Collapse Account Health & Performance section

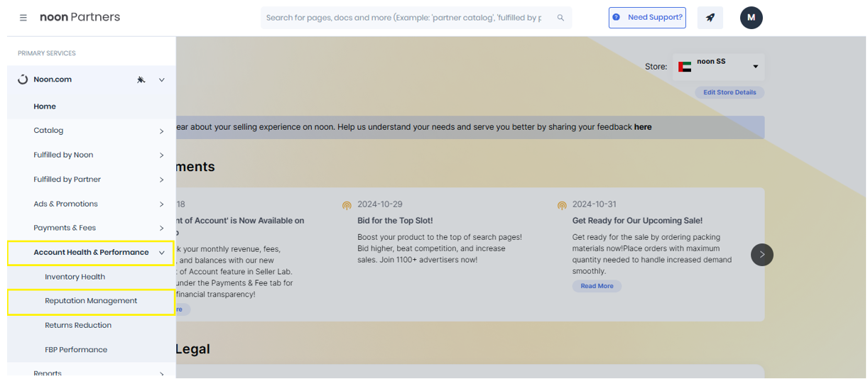pyautogui.click(x=162, y=253)
